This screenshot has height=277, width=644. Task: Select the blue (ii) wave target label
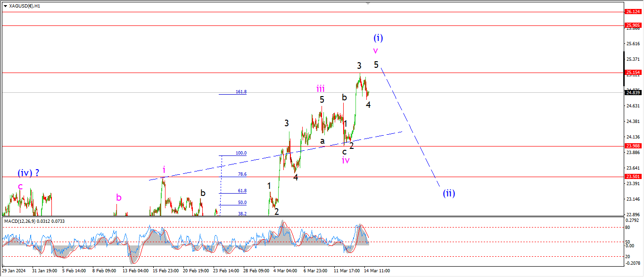(448, 193)
